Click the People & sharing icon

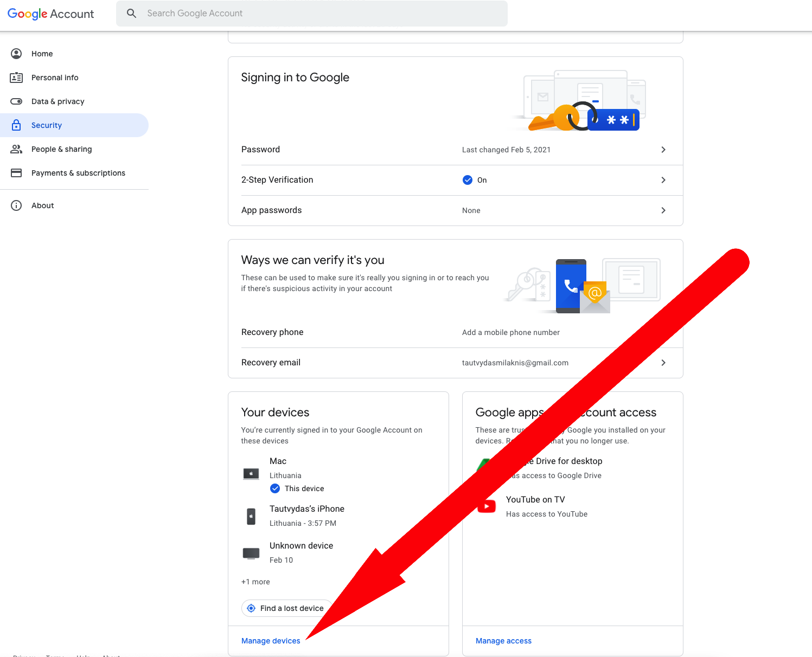16,149
